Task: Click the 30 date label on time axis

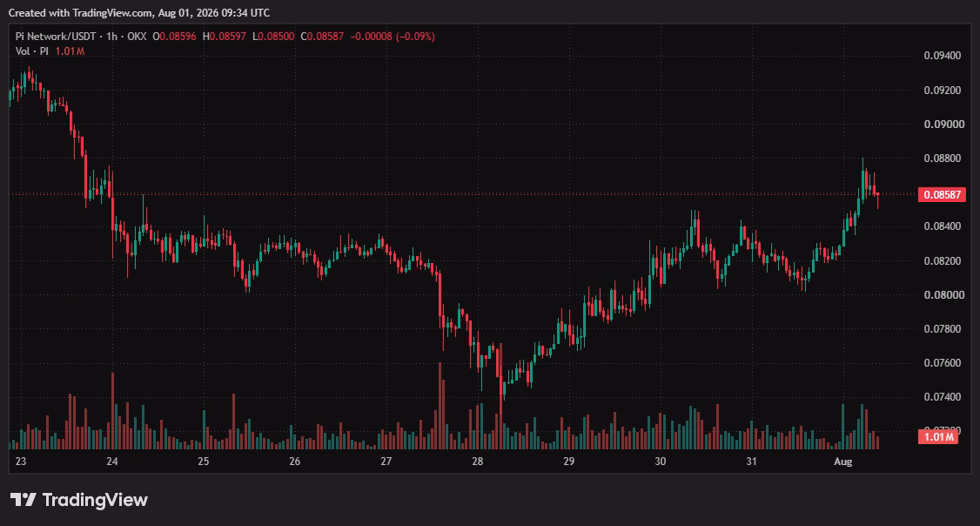Action: pos(660,461)
